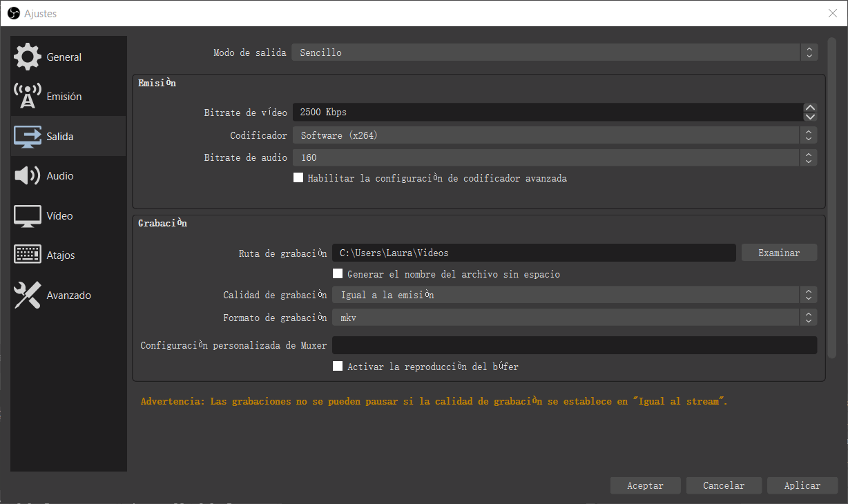
Task: Open Atajos keyboard icon settings
Action: [28, 255]
